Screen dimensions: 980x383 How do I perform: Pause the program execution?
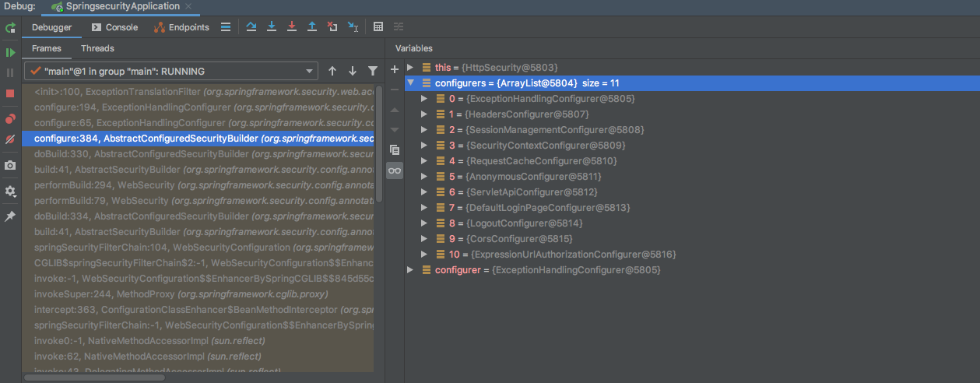point(10,72)
